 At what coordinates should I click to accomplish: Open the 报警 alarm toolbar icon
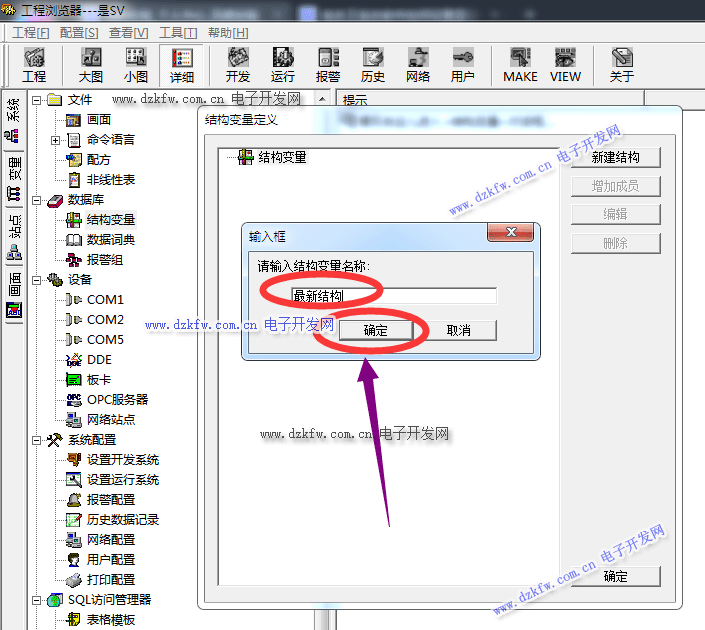click(328, 64)
